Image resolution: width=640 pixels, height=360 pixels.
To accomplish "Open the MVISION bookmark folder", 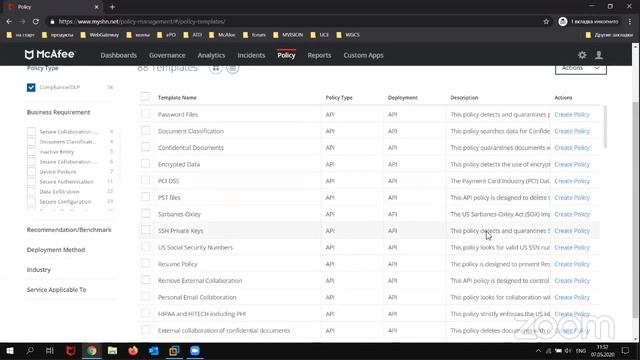I will tap(288, 35).
